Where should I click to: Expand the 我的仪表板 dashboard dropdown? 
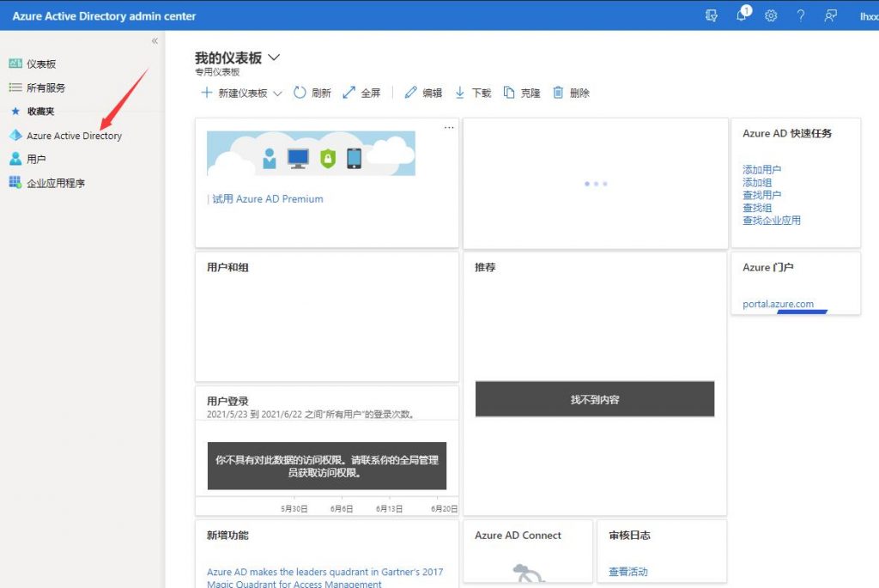pos(274,58)
